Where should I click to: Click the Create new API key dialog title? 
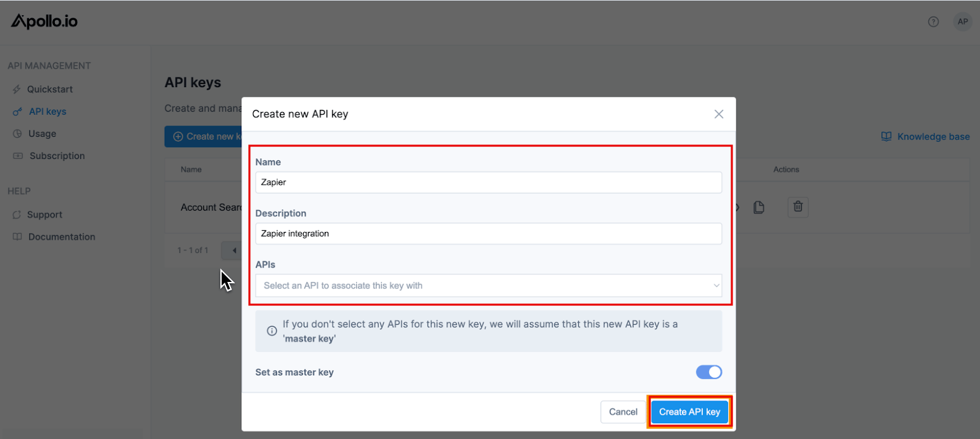click(300, 114)
